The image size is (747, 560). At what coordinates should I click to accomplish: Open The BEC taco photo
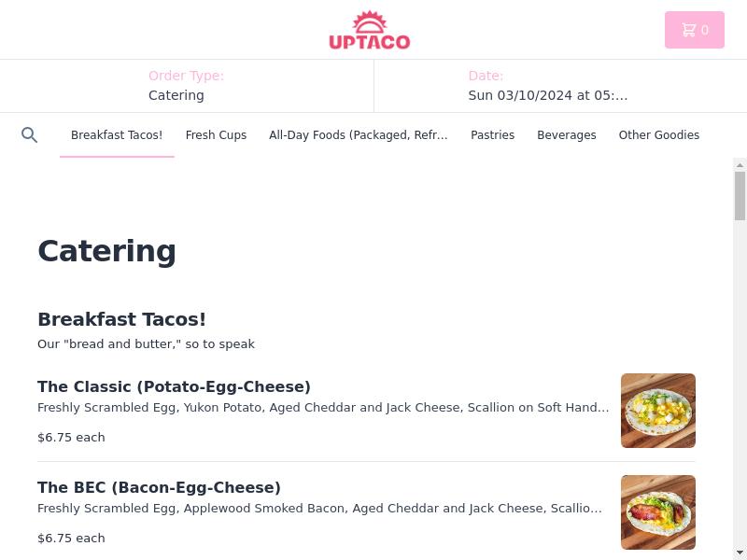[x=657, y=511]
